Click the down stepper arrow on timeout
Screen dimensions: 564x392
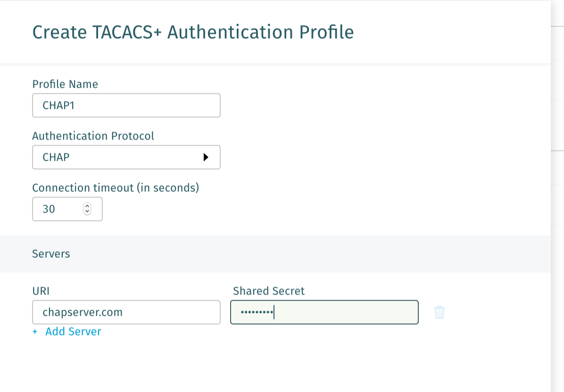click(87, 212)
